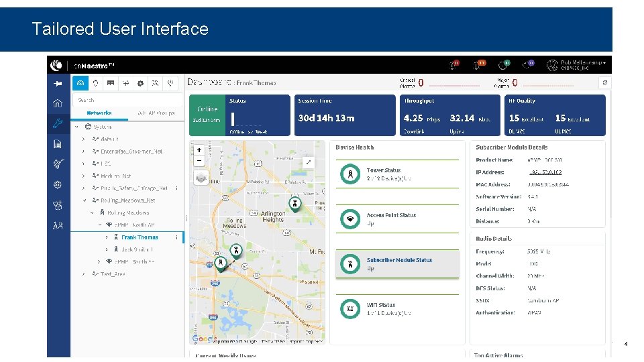Viewport: 644px width, 362px height.
Task: Select the highlighted blue cloud view button
Action: tap(80, 83)
